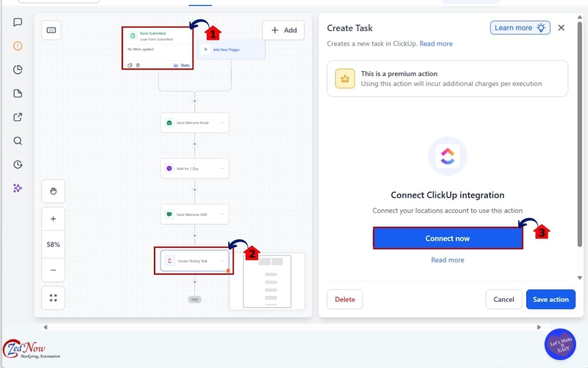588x368 pixels.
Task: Open the history clock icon in sidebar
Action: point(18,164)
